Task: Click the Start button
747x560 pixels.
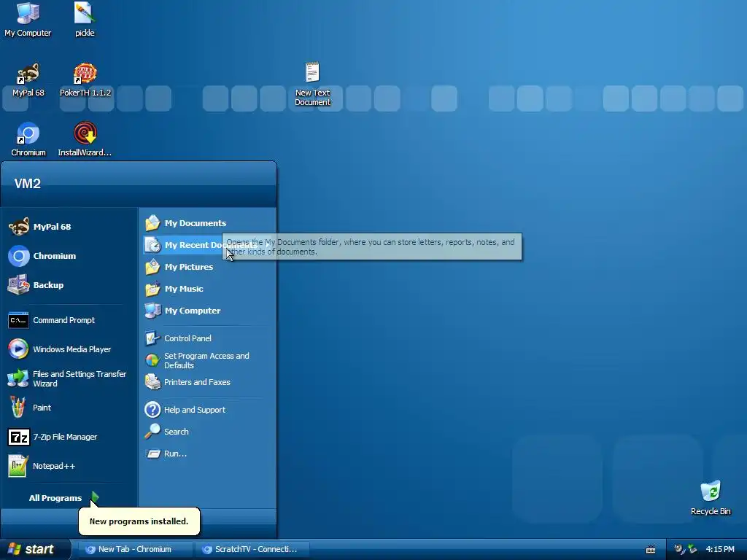Action: coord(35,549)
